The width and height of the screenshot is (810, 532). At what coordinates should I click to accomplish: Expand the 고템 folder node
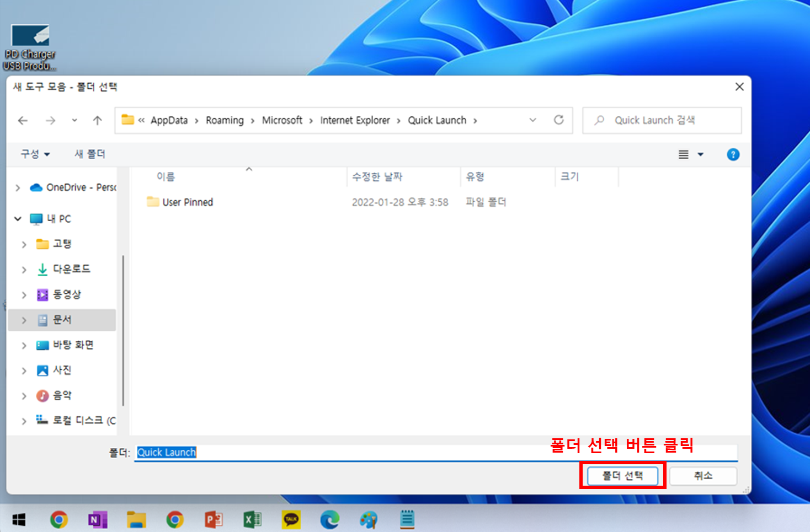[x=24, y=244]
